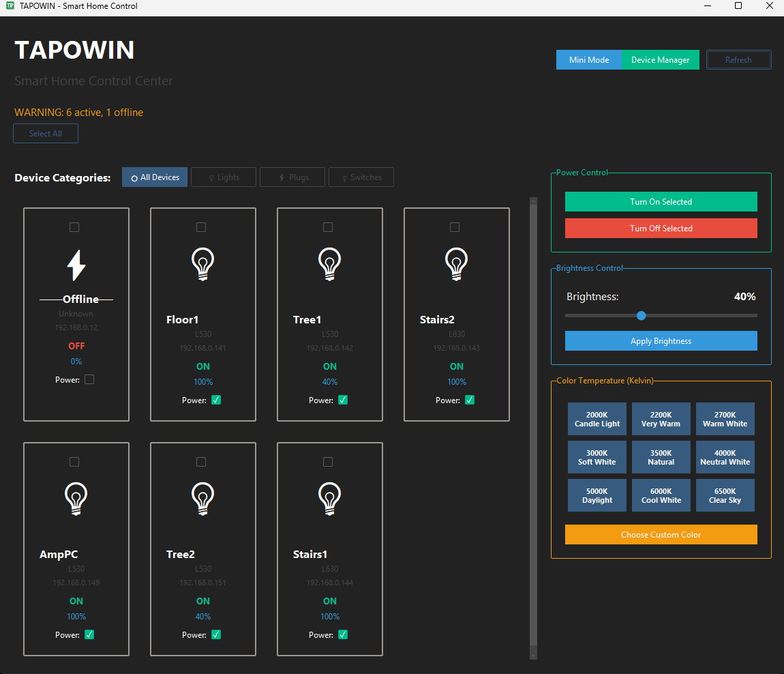Screen dimensions: 784x674
Task: Click the bulb icon on the Tree1 card
Action: click(329, 264)
